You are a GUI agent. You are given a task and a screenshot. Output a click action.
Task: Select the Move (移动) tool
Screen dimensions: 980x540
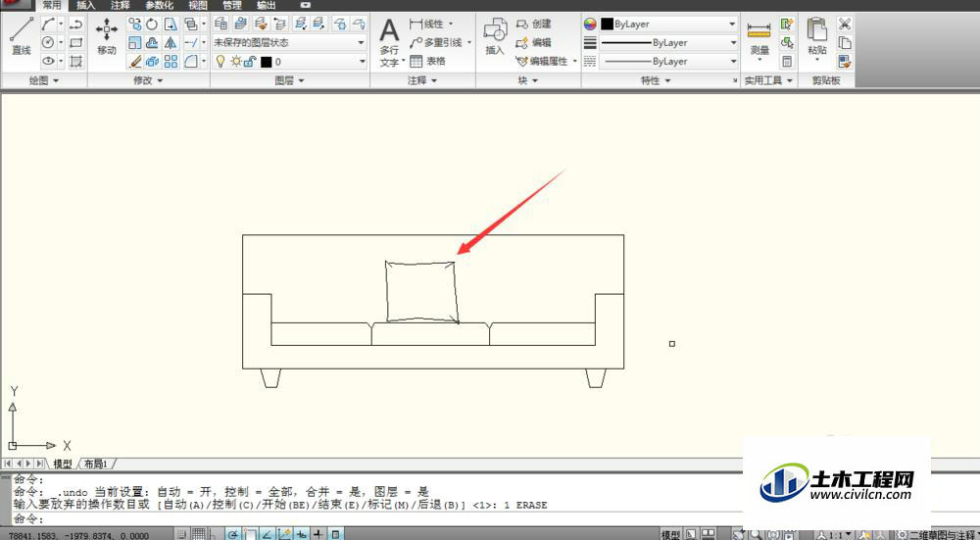[106, 36]
